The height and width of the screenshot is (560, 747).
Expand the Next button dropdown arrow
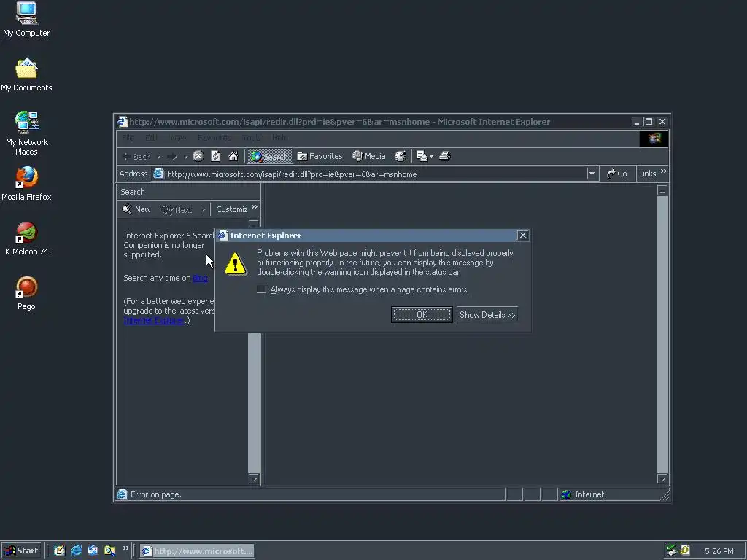point(204,210)
